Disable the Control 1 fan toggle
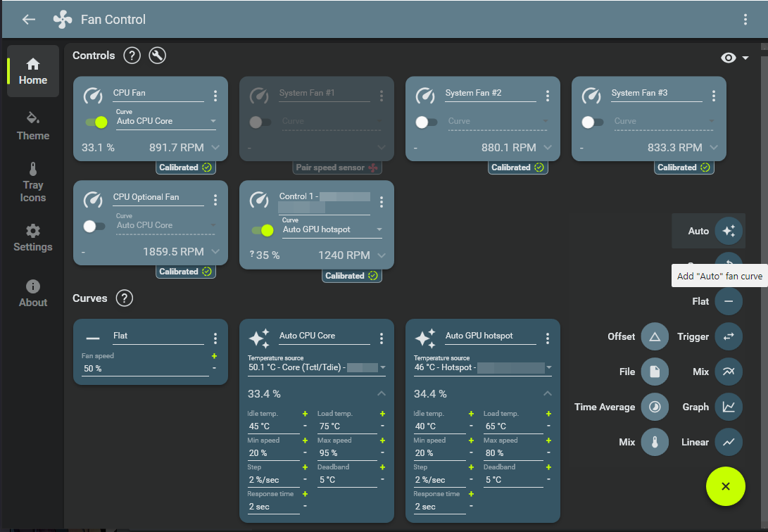Screen dimensions: 768x532 (263, 230)
